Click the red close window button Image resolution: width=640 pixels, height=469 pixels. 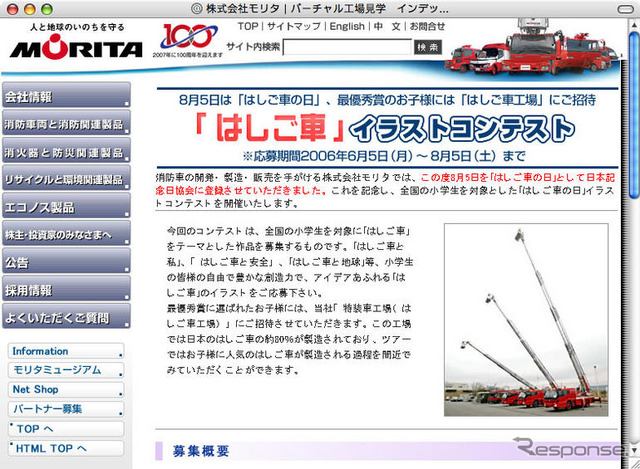pos(12,9)
